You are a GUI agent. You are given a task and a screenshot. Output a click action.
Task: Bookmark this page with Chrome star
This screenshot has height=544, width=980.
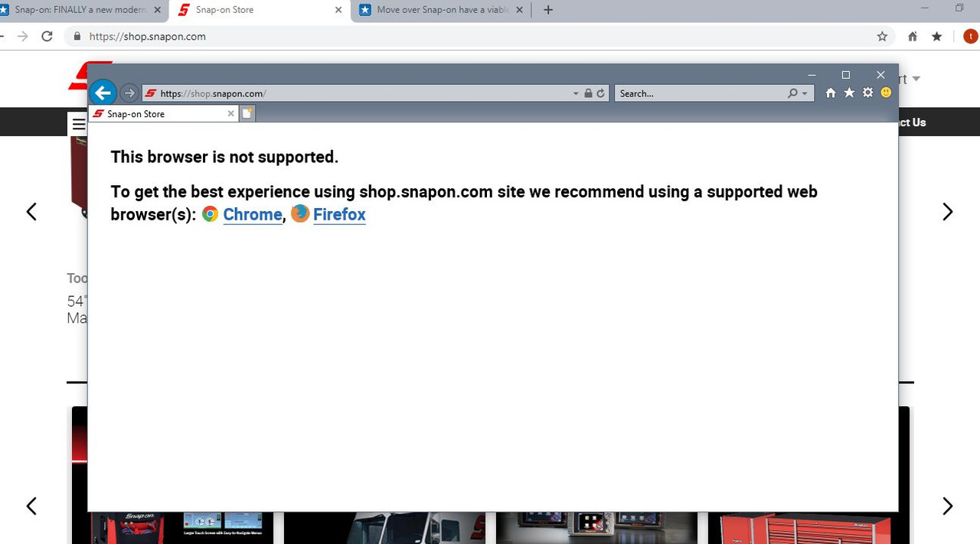click(x=882, y=36)
